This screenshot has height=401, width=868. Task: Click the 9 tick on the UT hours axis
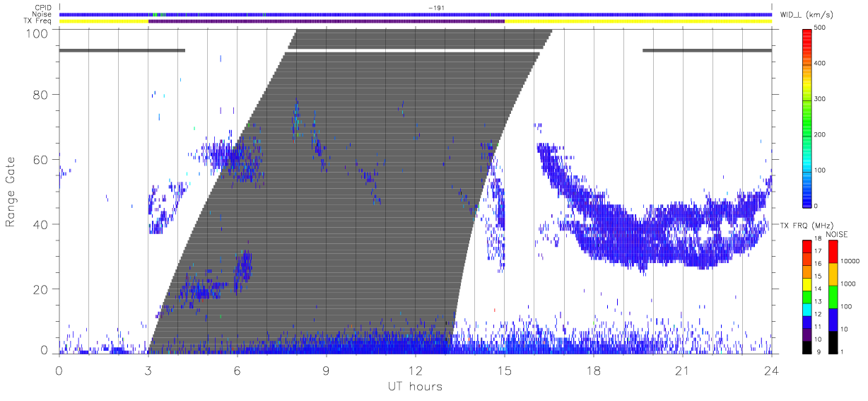pyautogui.click(x=327, y=369)
